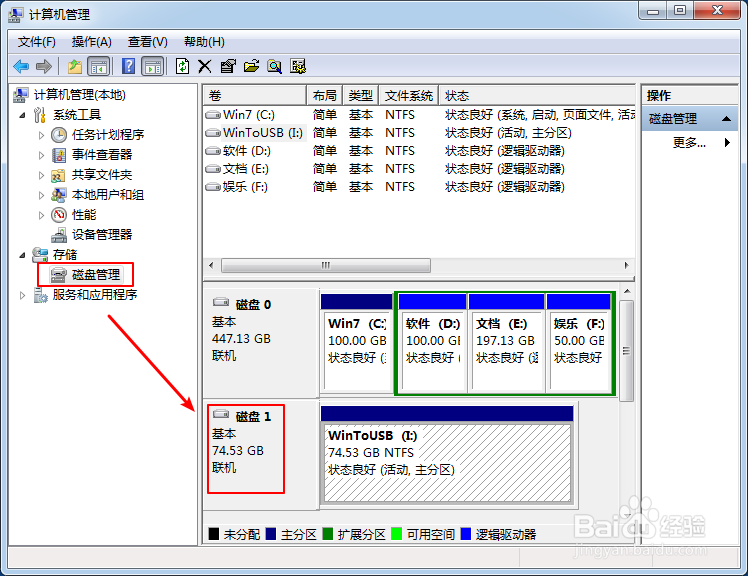Select the WinToUSB (I:) 74.53 GB partition

pyautogui.click(x=447, y=455)
